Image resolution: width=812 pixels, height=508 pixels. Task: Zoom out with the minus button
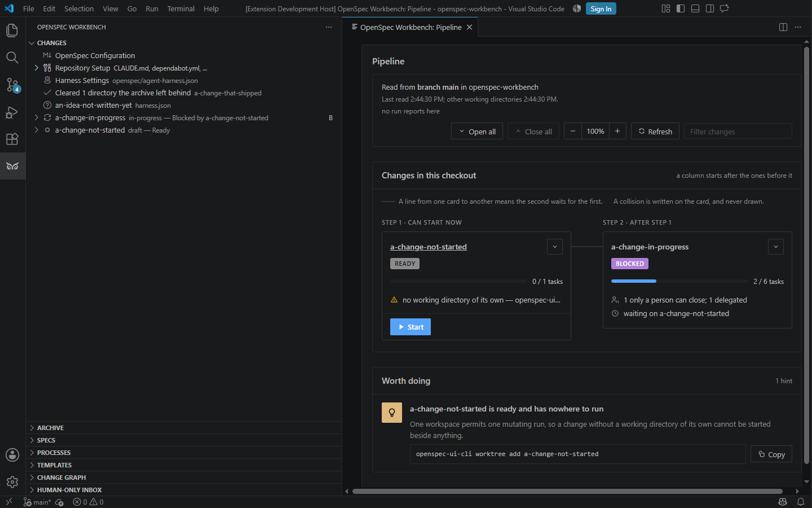click(x=573, y=132)
